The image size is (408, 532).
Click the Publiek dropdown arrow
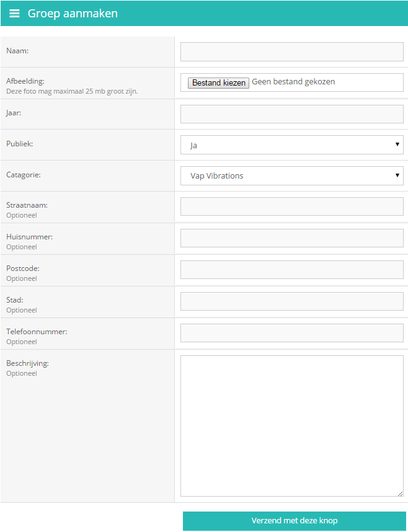(397, 144)
